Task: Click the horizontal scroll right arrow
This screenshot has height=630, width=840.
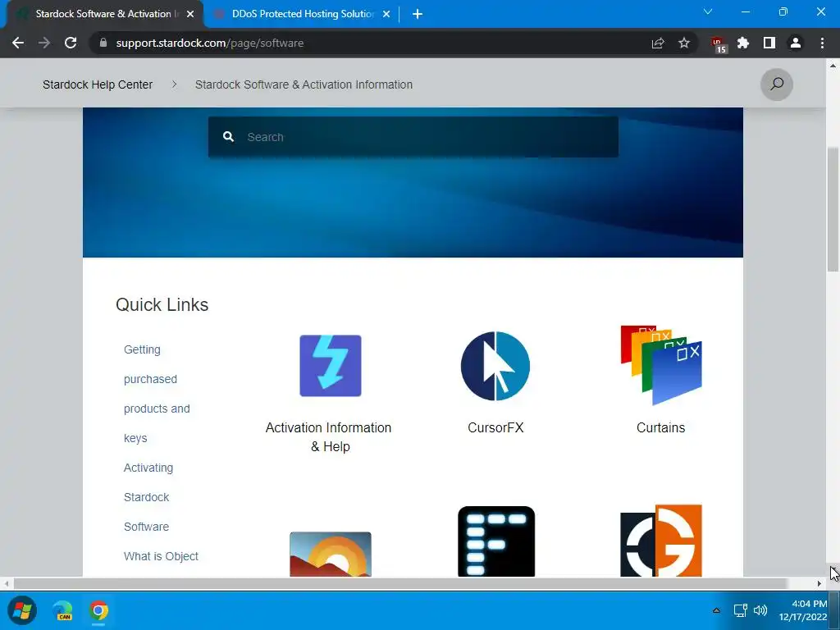Action: [819, 583]
